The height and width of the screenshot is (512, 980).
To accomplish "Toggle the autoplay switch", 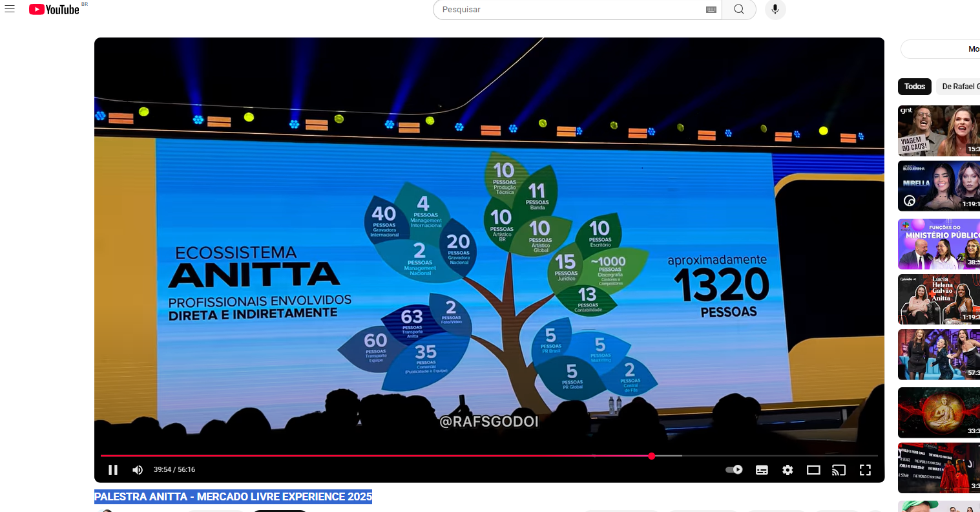I will click(734, 470).
